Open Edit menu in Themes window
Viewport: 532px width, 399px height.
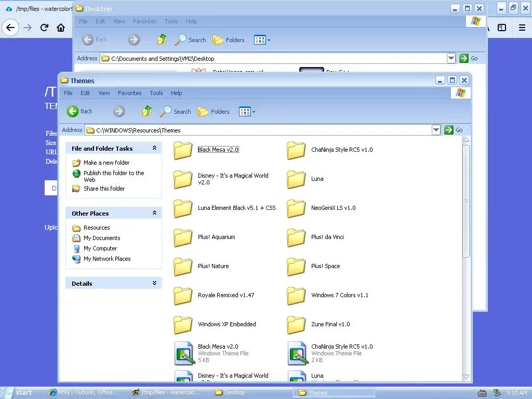[x=85, y=93]
